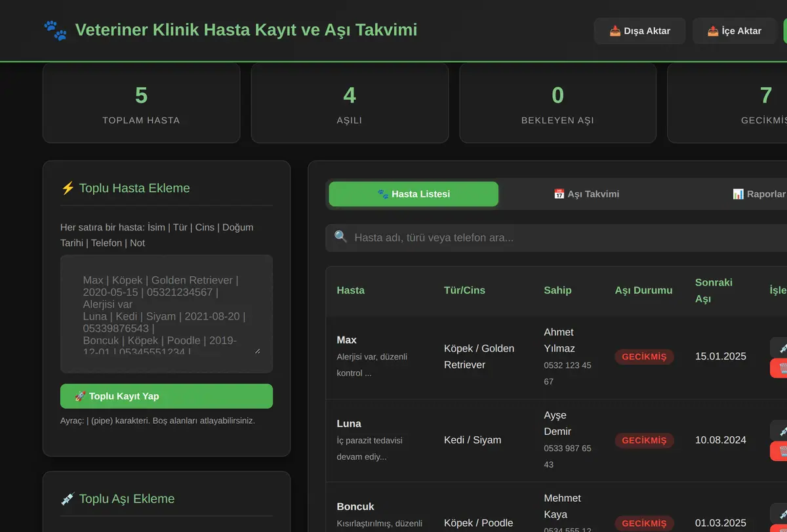Click the syringe button in Boncuk's row

tap(779, 514)
